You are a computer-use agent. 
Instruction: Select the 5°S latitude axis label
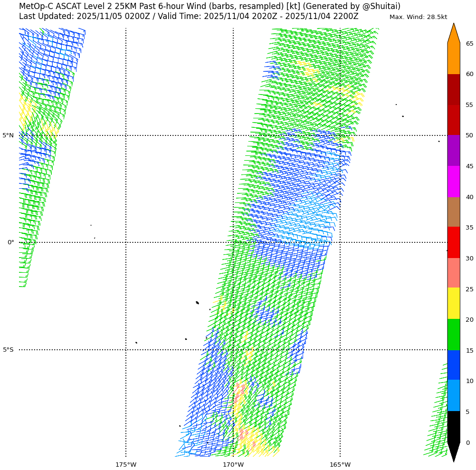[8, 350]
